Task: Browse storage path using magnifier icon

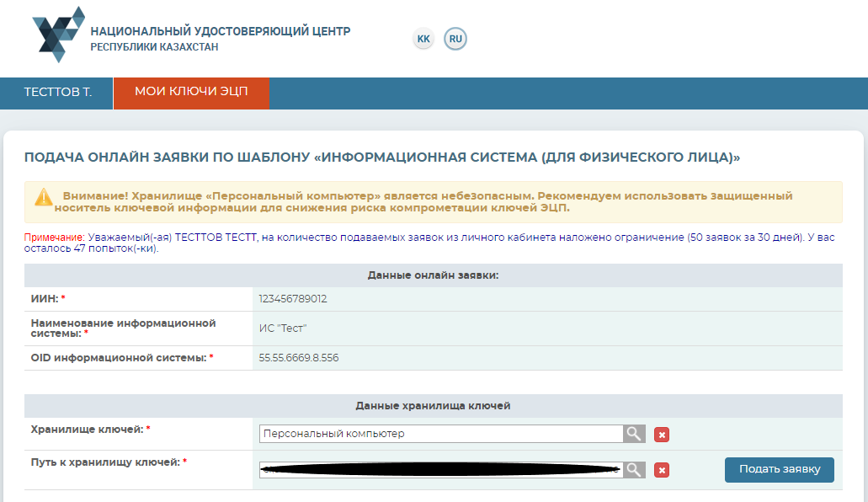Action: pos(634,469)
